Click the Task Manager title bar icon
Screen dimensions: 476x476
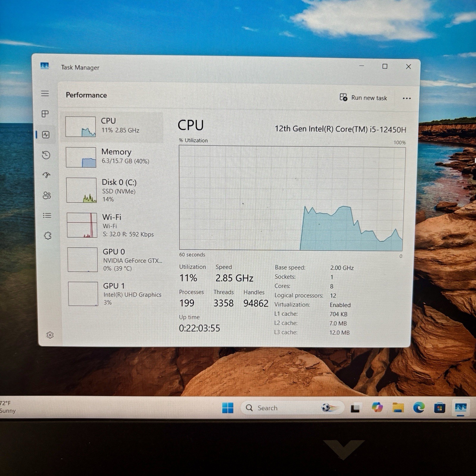[x=45, y=65]
